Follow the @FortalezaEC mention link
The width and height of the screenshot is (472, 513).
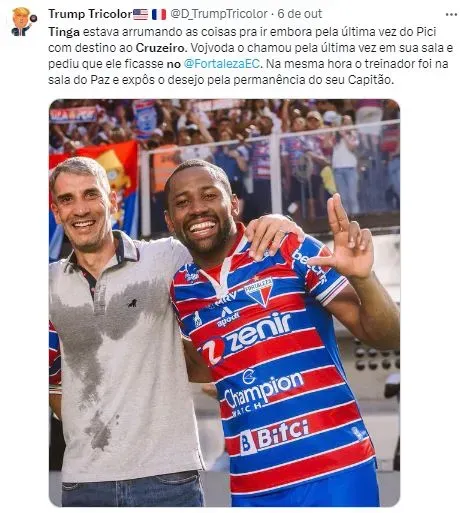(222, 64)
